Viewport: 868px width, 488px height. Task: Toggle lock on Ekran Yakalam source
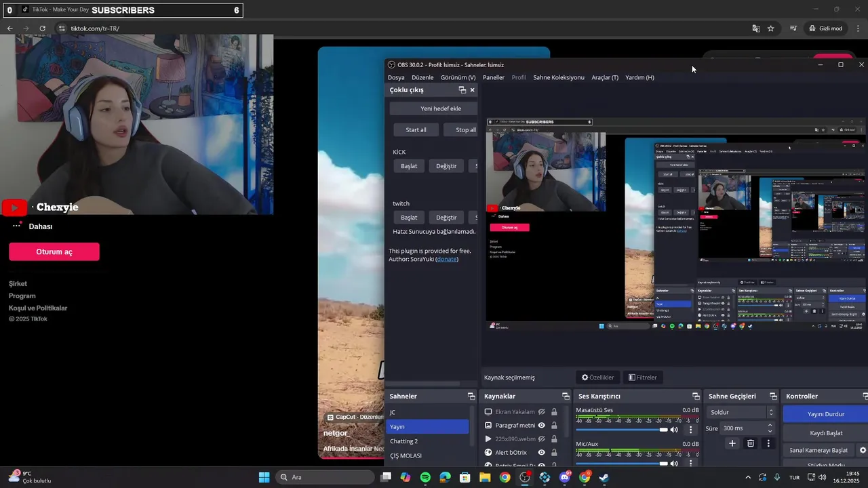click(x=554, y=412)
